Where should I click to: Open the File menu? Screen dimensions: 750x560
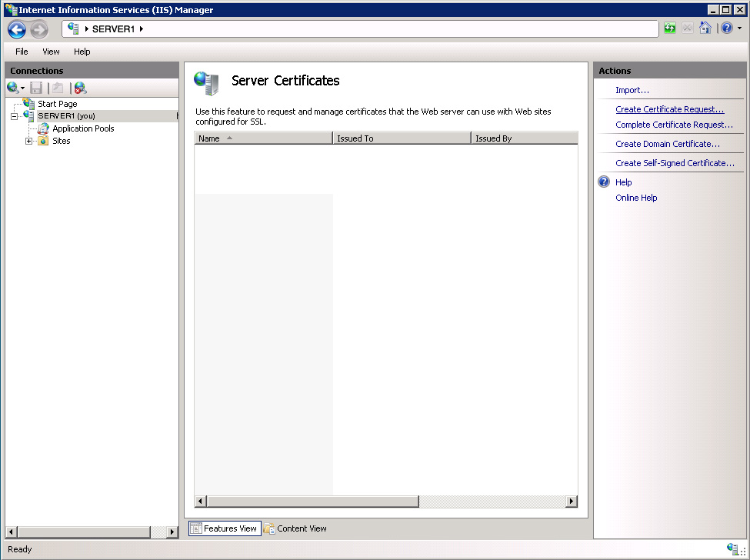click(22, 52)
